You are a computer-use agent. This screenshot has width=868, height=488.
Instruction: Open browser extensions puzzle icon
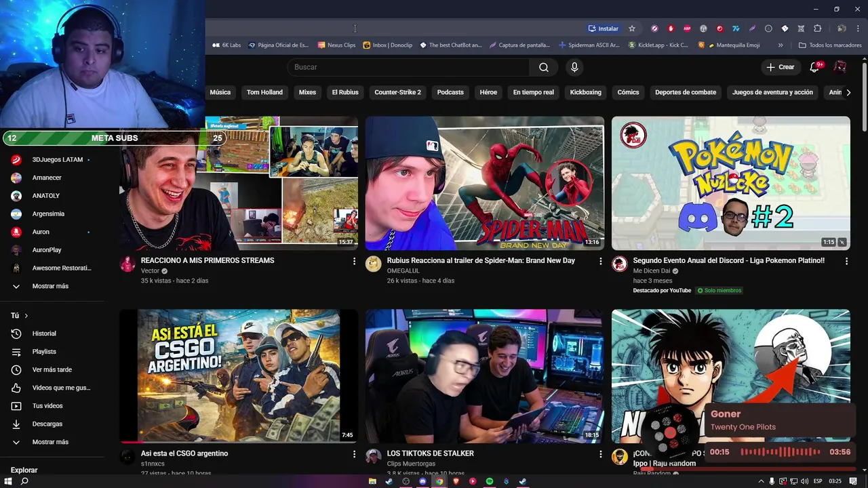pos(817,28)
